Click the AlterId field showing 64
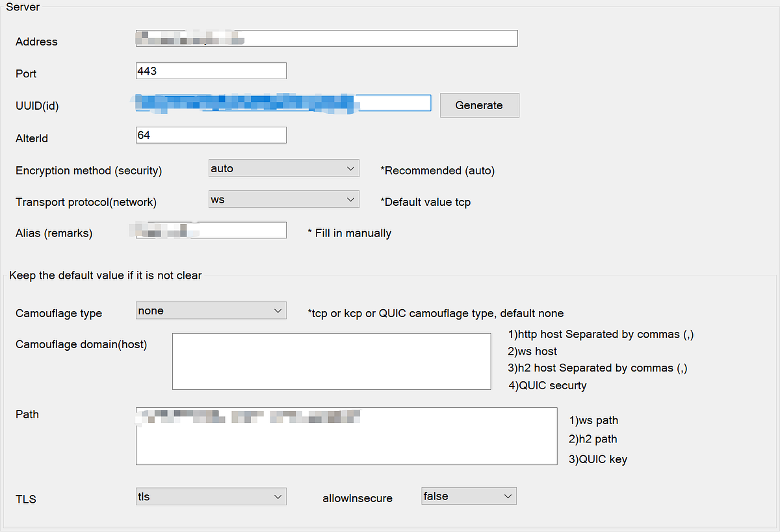Image resolution: width=780 pixels, height=532 pixels. pyautogui.click(x=211, y=135)
